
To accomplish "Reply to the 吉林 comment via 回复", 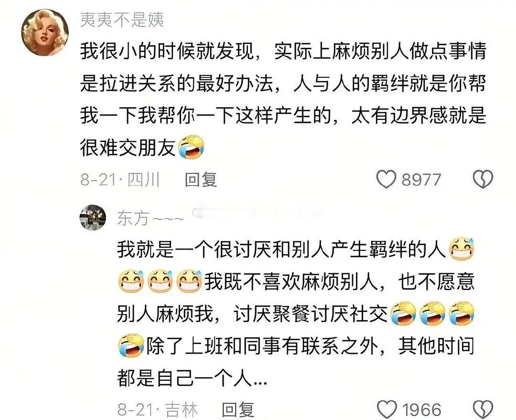I will tap(238, 410).
